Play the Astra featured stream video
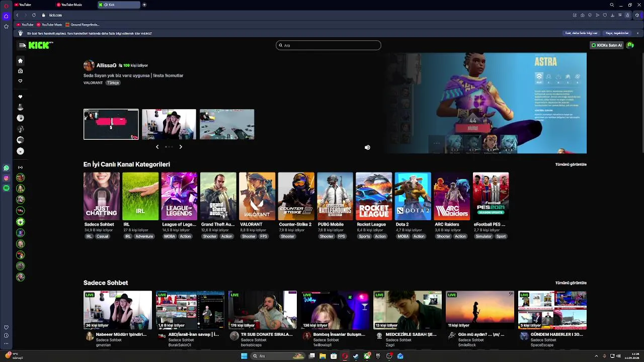Viewport: 644px width, 362px height. pos(487,103)
